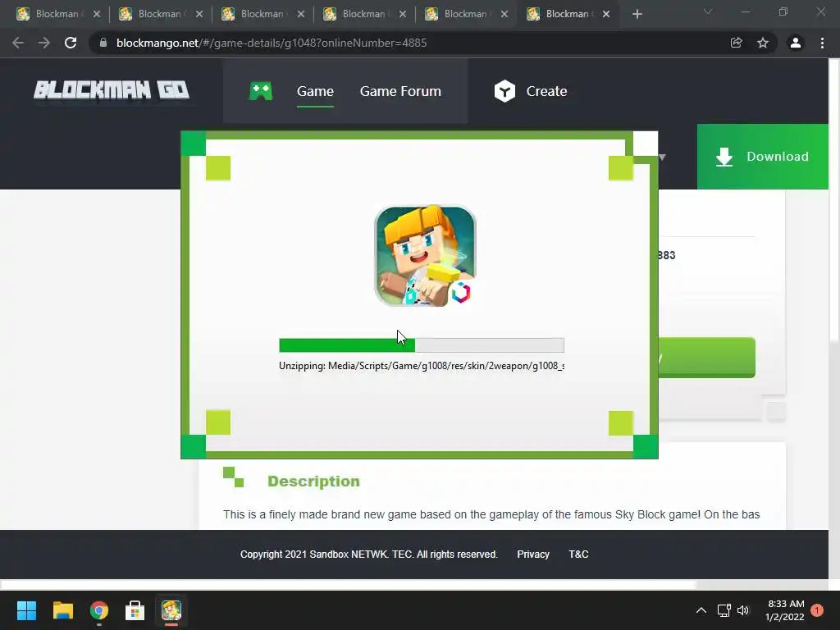Click the Blockman GO logo
The image size is (840, 630).
(x=112, y=90)
